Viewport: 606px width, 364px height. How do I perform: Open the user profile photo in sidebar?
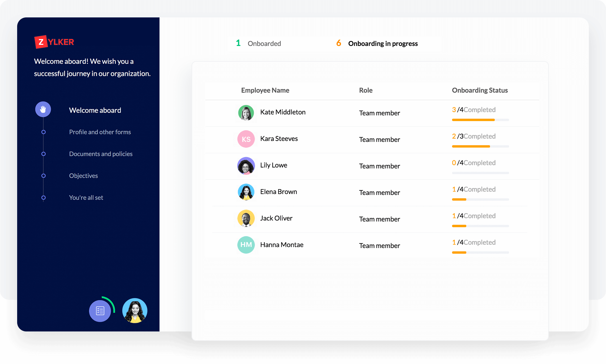pos(135,311)
